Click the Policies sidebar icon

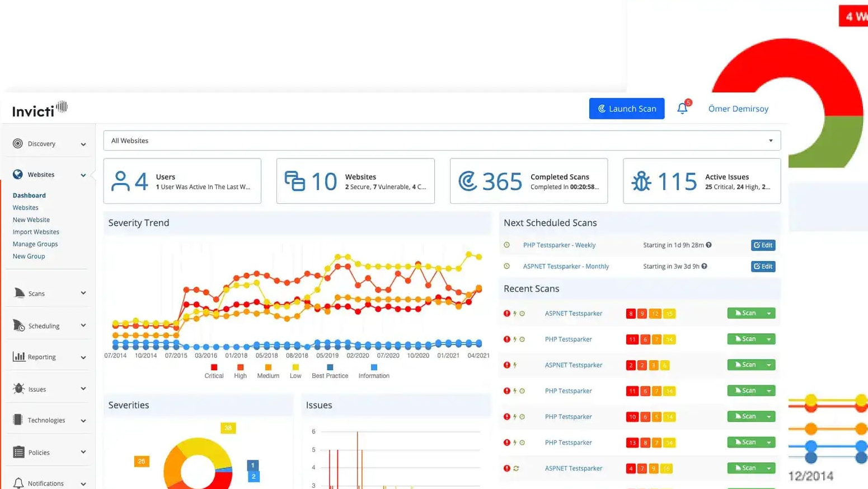[18, 451]
